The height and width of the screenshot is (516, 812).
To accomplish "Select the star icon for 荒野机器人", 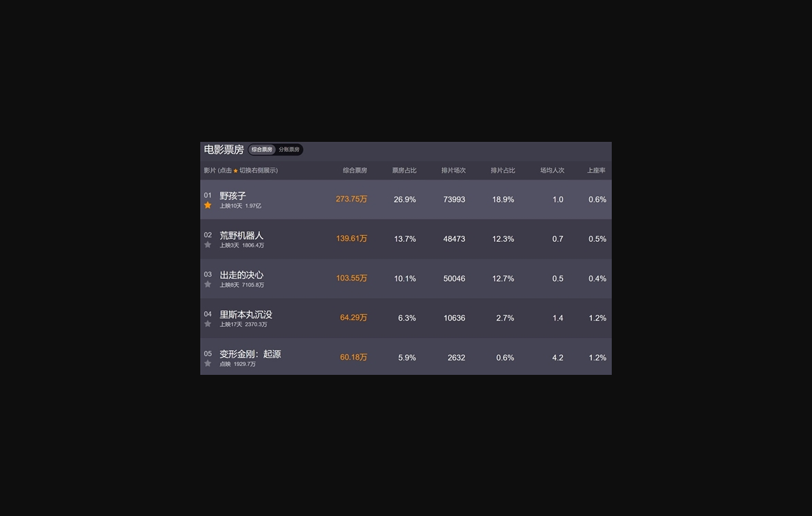I will click(208, 245).
